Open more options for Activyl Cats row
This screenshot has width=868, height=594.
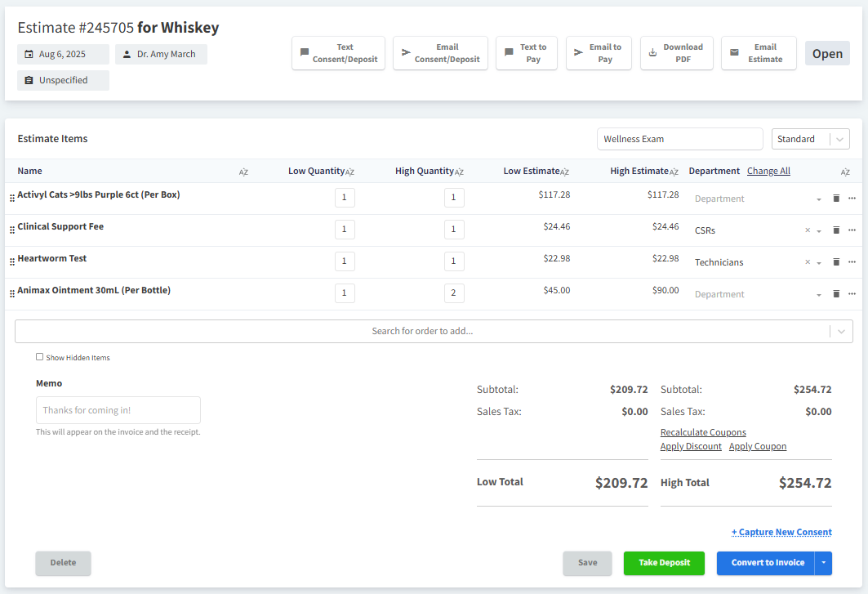pyautogui.click(x=852, y=198)
